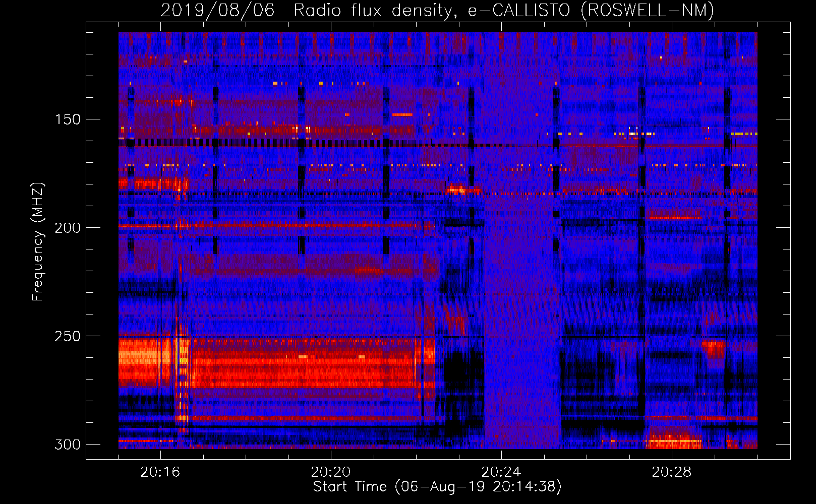Click the '20:20' time axis label

[331, 472]
